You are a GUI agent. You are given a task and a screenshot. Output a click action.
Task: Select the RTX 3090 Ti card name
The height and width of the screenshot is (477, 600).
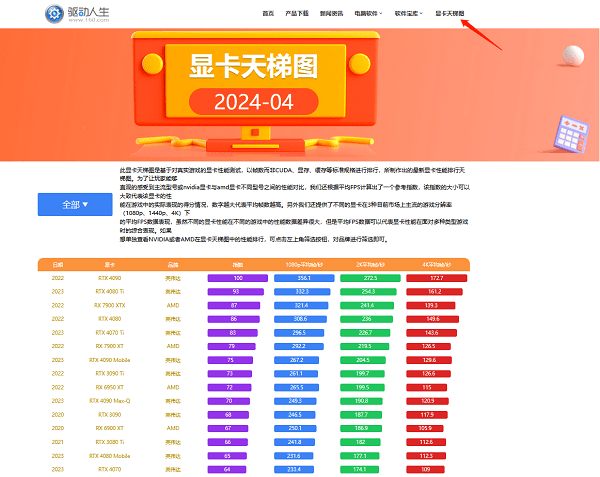pyautogui.click(x=110, y=373)
